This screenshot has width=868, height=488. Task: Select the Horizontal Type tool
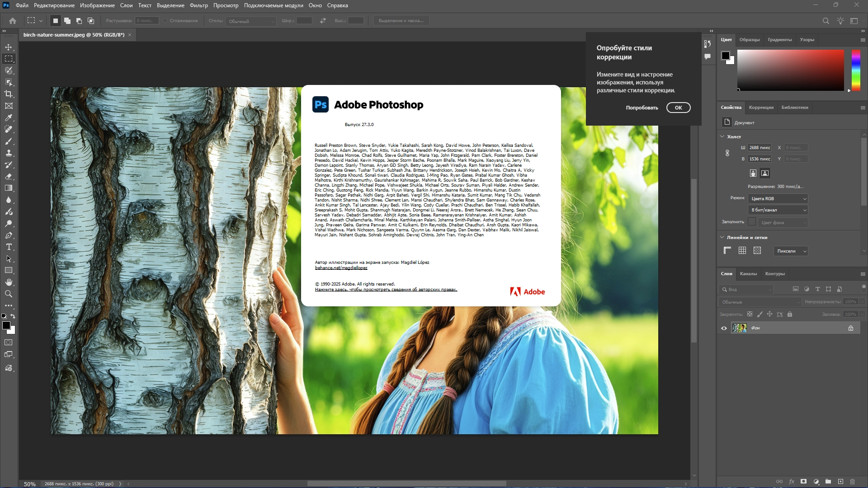[9, 247]
